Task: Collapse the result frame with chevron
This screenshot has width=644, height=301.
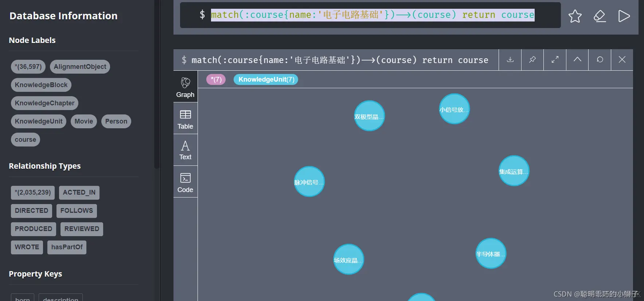Action: click(577, 60)
